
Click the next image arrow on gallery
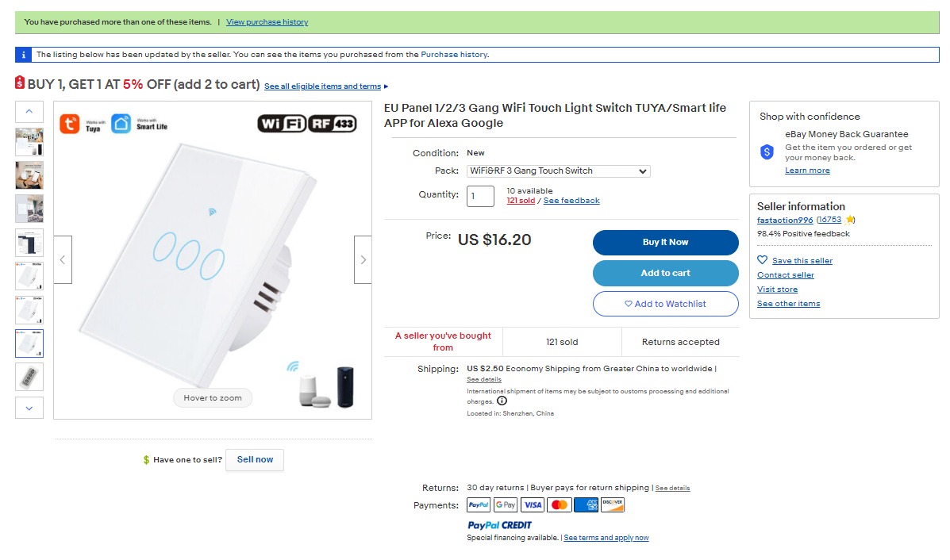click(363, 259)
